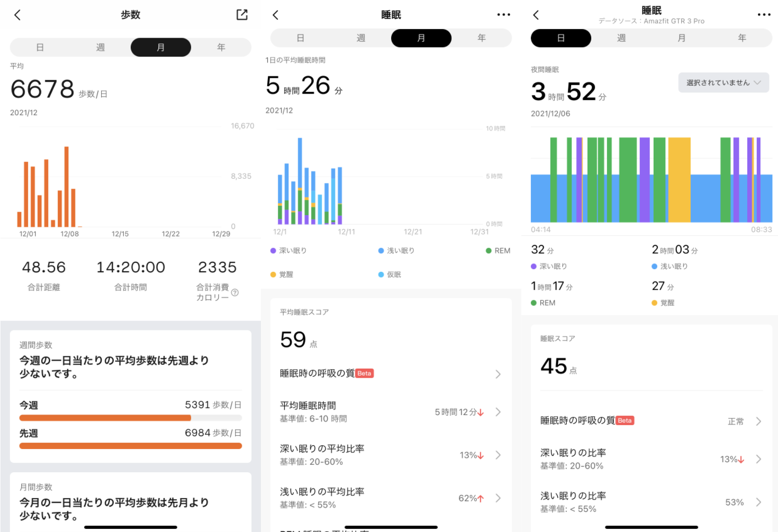
Task: Tap the help icon beside 合計消費カロリー
Action: 235,292
